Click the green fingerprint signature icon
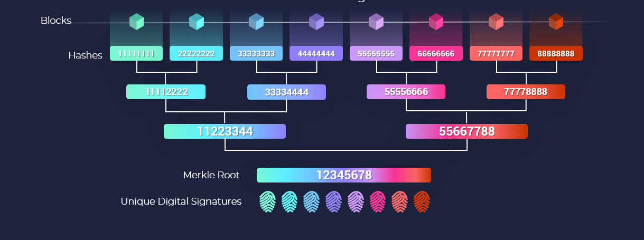The image size is (644, 240). click(x=268, y=201)
